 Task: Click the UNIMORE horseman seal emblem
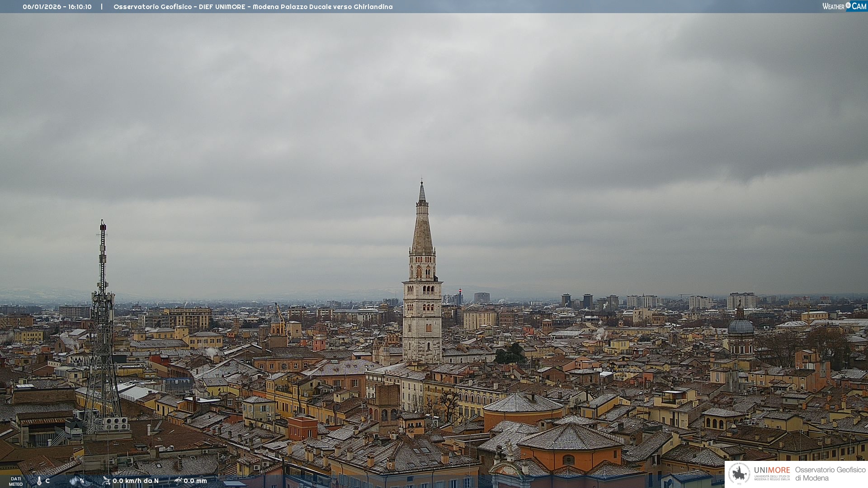(739, 474)
